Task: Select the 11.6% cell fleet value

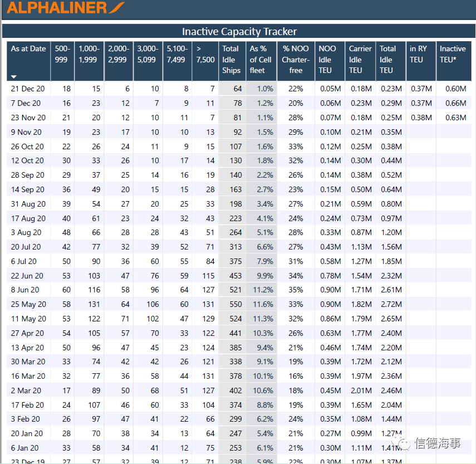Action: 263,304
